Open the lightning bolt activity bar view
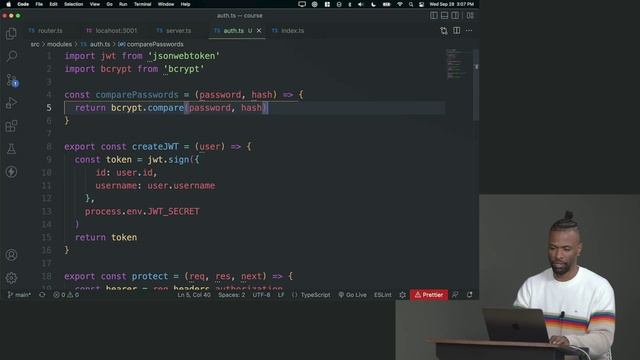The height and width of the screenshot is (360, 640). (11, 172)
